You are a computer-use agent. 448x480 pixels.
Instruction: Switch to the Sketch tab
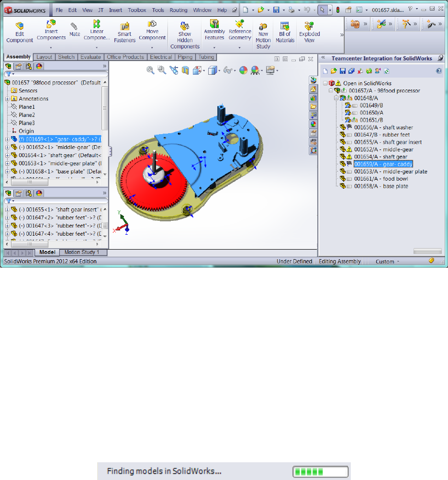click(66, 57)
